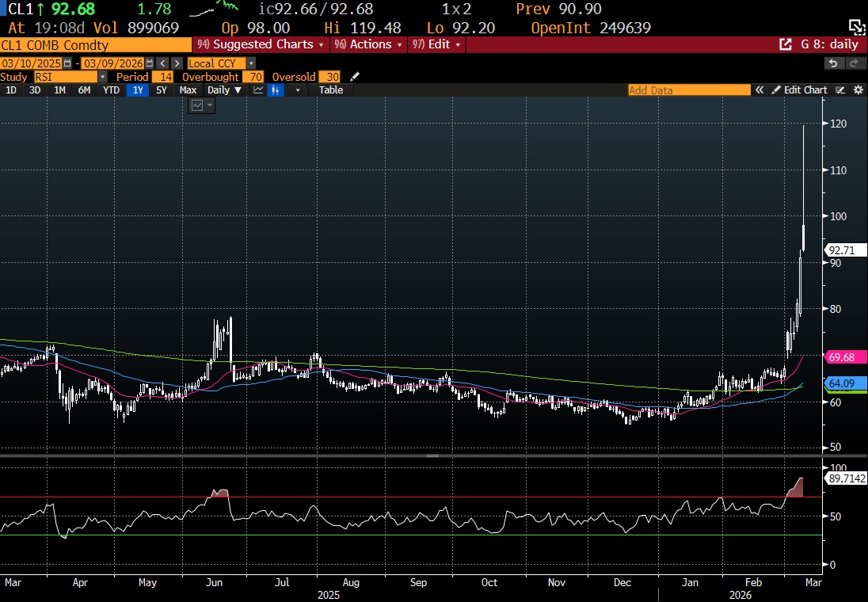
Task: Select the 5Y time range
Action: (162, 90)
